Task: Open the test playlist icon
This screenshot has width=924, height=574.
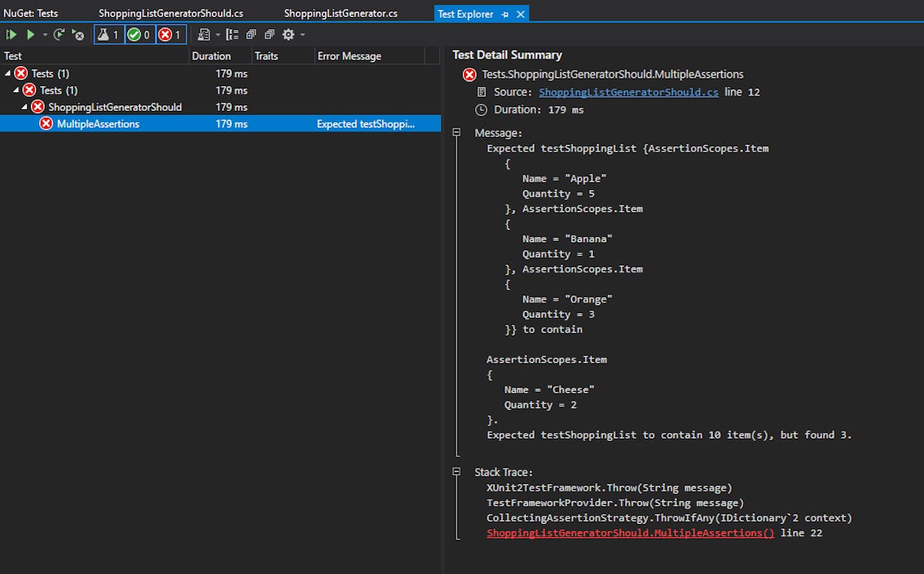Action: pos(203,35)
